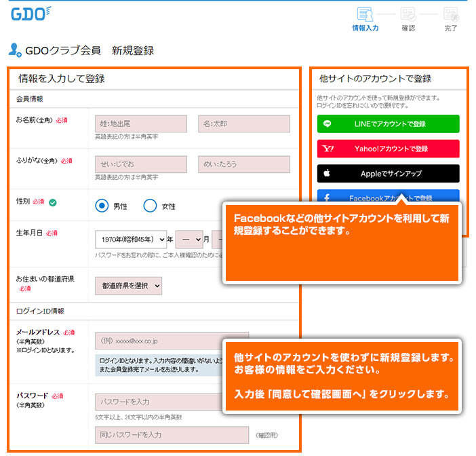Viewport: 476px width, 456px height.
Task: Focus the 同じパスワードを入力 confirmation field
Action: point(172,435)
